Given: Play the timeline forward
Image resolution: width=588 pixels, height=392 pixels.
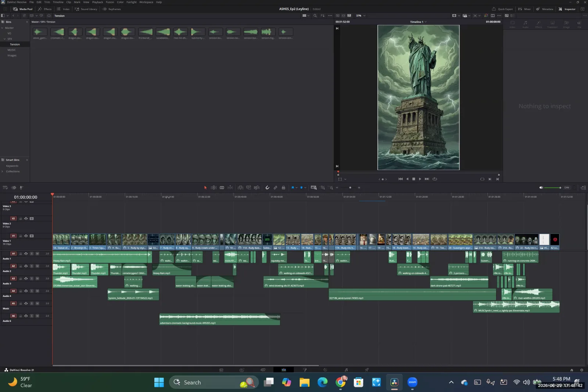Looking at the screenshot, I should coord(420,179).
